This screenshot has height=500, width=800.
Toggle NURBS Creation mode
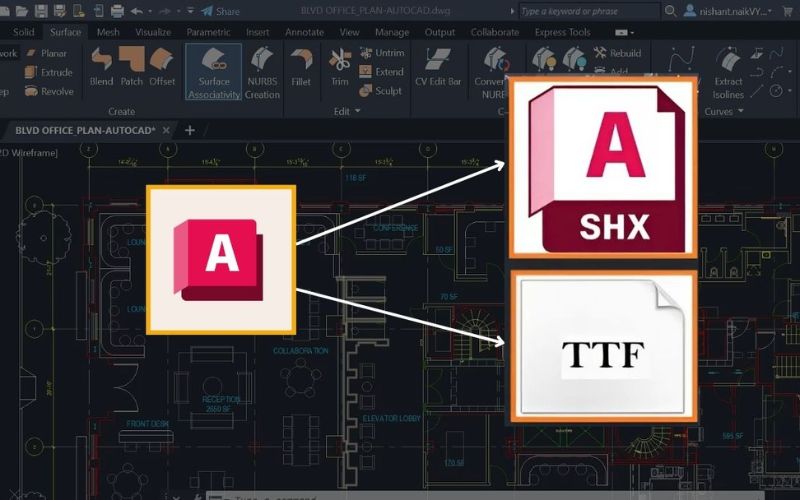click(x=262, y=72)
